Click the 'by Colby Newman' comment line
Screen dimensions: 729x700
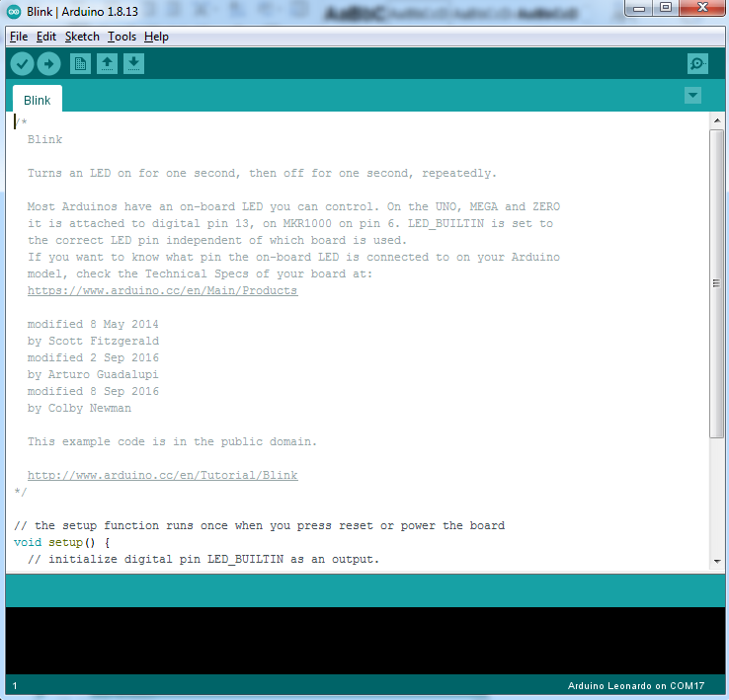point(79,408)
